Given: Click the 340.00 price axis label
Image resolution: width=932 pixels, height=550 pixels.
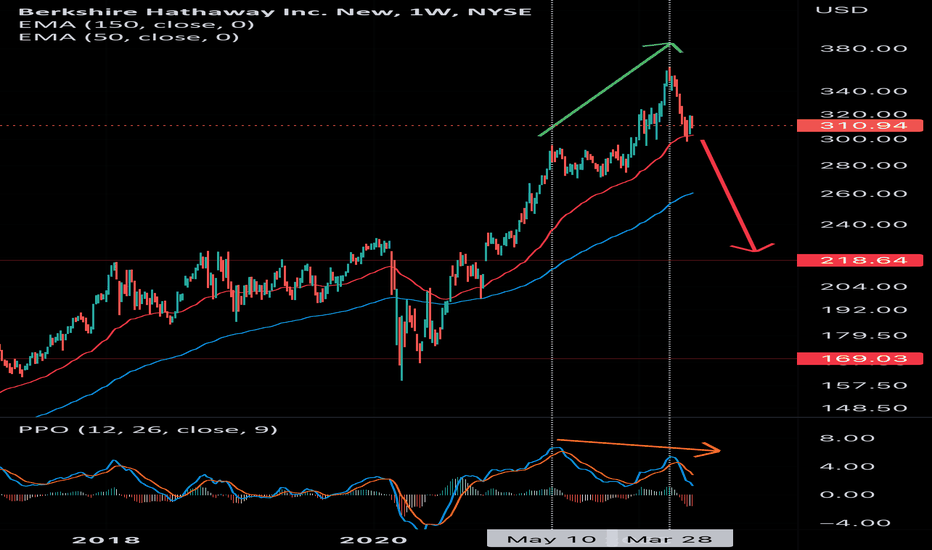Looking at the screenshot, I should pos(864,91).
